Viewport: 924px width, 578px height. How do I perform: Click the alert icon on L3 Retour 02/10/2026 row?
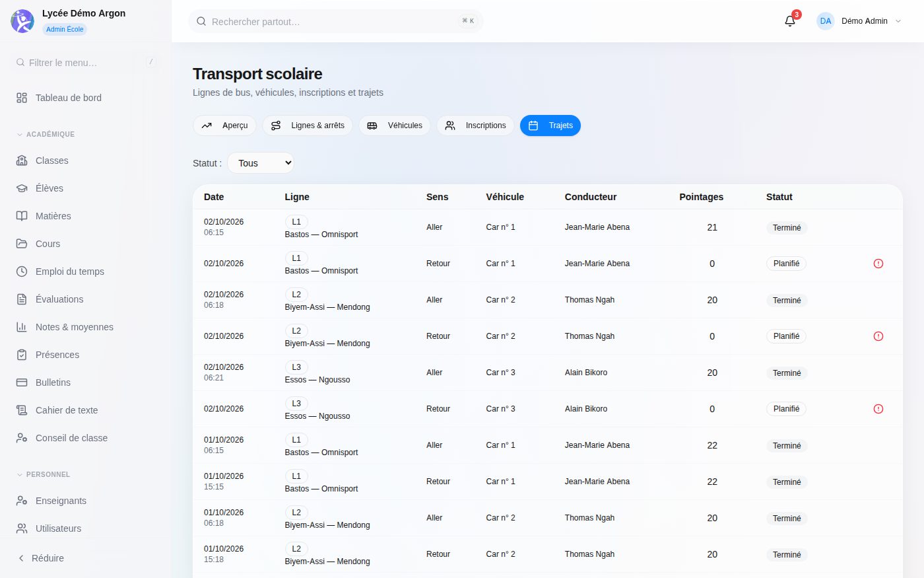pyautogui.click(x=878, y=409)
